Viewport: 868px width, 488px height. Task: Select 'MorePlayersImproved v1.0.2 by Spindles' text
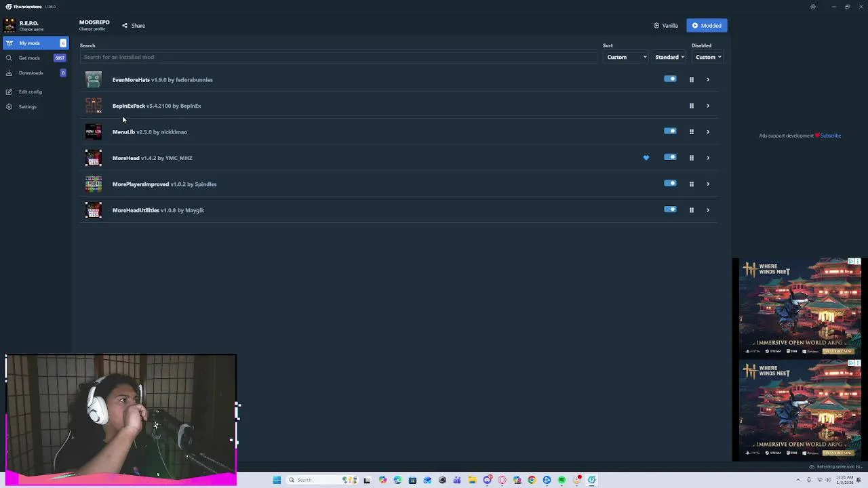165,184
